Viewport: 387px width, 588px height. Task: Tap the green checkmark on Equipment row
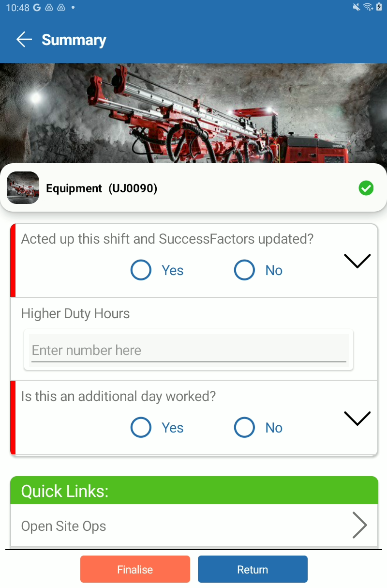(366, 188)
